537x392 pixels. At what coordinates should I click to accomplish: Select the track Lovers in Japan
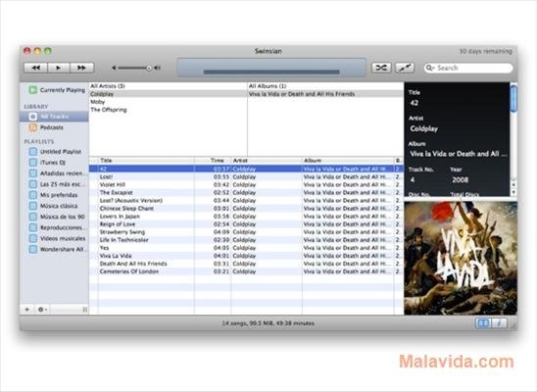pyautogui.click(x=246, y=216)
